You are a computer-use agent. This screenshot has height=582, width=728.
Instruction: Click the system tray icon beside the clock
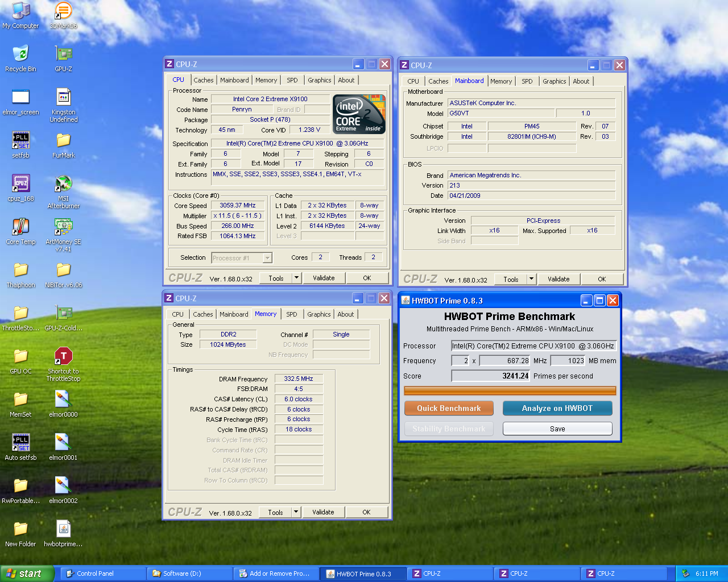click(x=686, y=573)
